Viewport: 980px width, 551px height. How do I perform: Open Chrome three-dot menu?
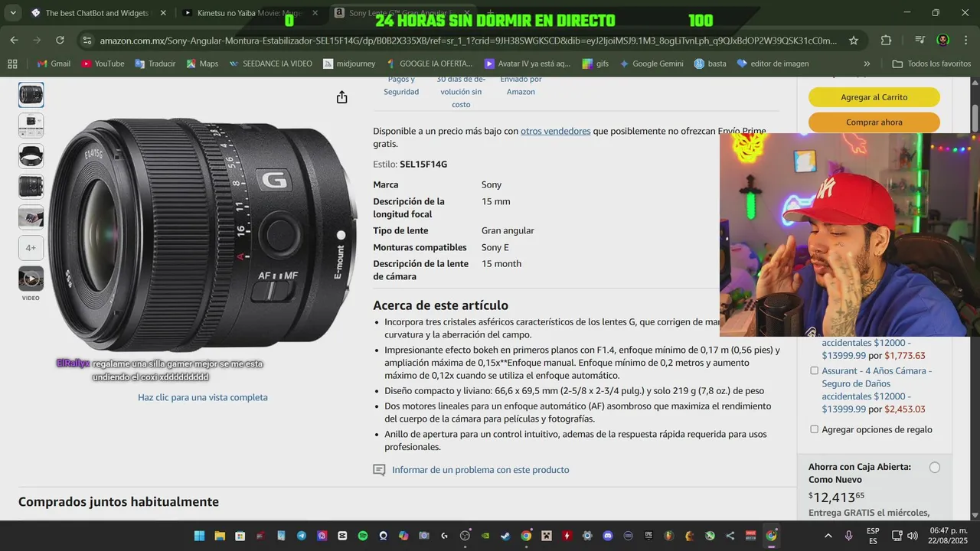965,40
